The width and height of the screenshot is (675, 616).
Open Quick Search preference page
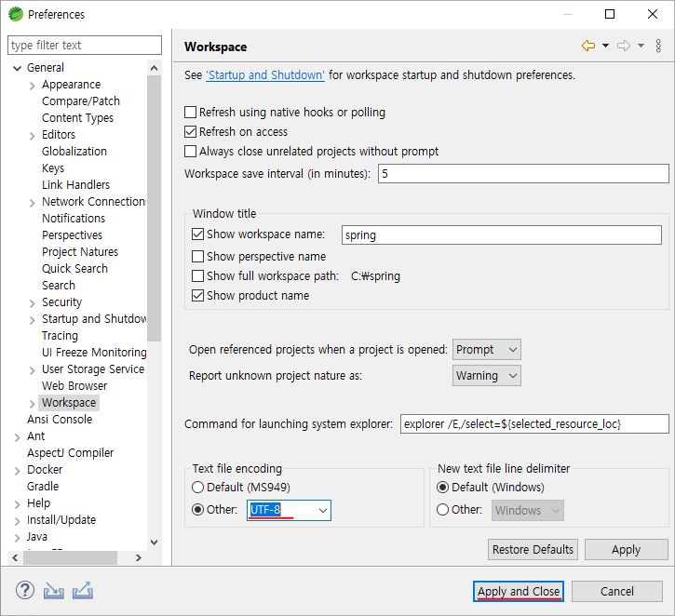click(74, 269)
